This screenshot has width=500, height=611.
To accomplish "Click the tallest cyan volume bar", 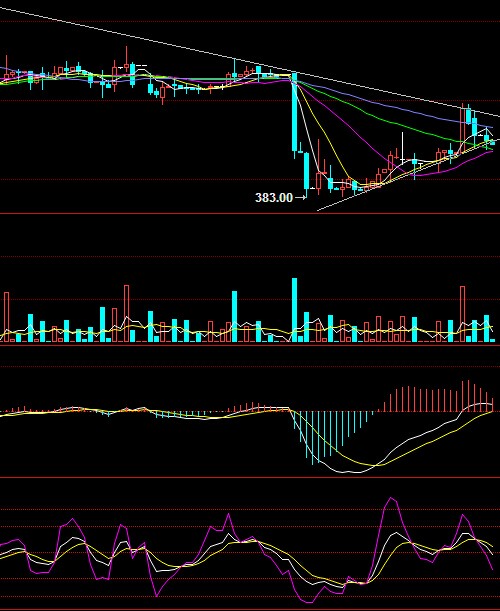I will coord(295,310).
